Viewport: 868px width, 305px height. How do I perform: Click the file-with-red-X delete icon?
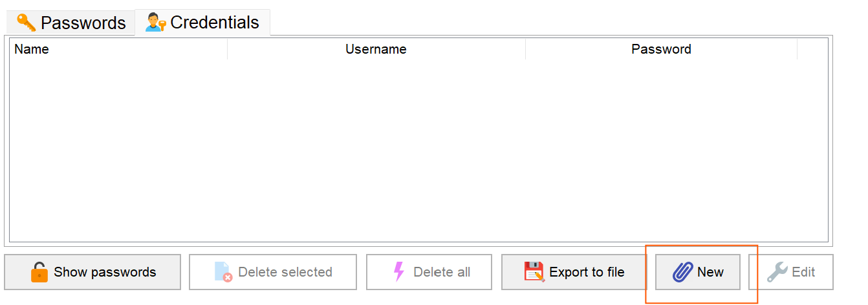223,272
